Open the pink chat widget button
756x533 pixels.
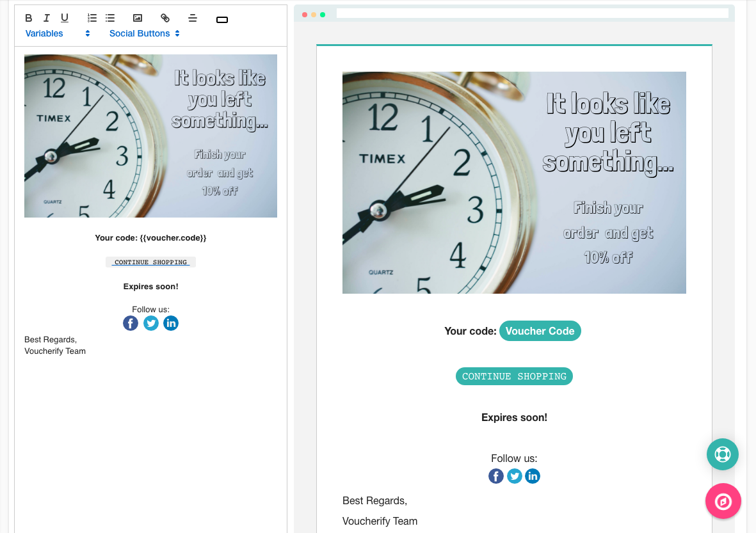(723, 501)
